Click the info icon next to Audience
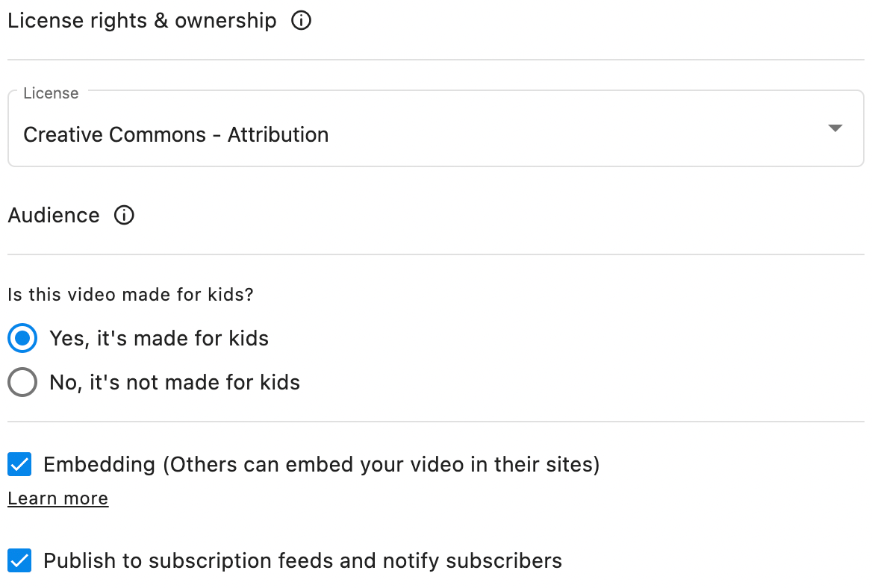The image size is (872, 588). tap(124, 216)
